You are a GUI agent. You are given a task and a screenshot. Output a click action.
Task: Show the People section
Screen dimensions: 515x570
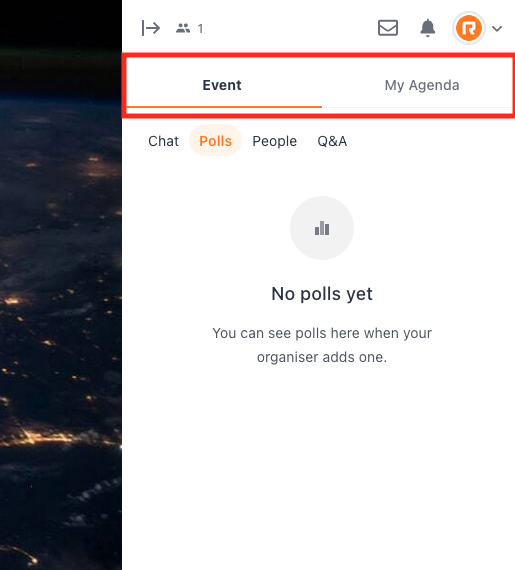click(274, 141)
